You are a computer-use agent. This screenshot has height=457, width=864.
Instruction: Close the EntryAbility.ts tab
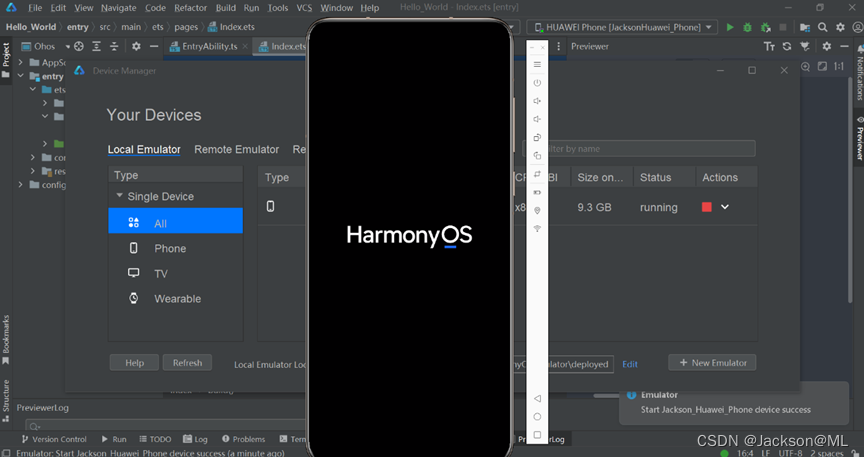[x=245, y=47]
